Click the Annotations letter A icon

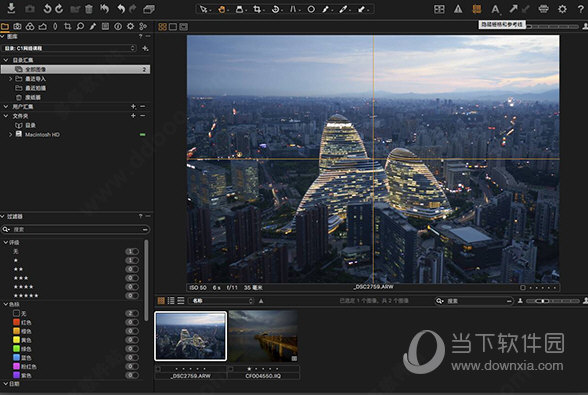click(x=495, y=9)
